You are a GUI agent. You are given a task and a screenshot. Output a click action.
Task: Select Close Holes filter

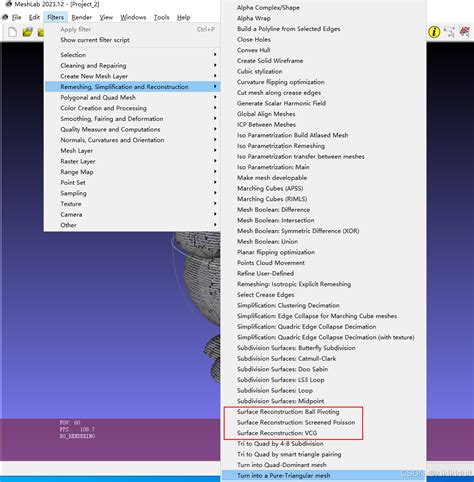[x=254, y=39]
